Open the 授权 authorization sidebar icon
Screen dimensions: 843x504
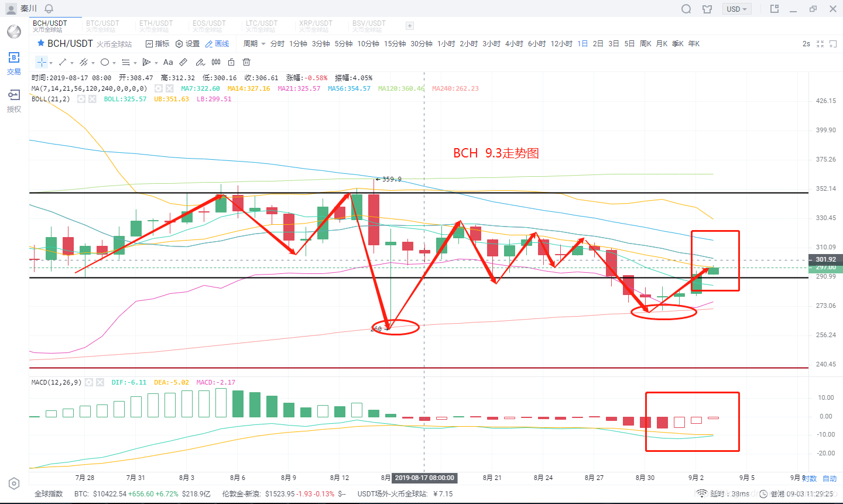14,101
